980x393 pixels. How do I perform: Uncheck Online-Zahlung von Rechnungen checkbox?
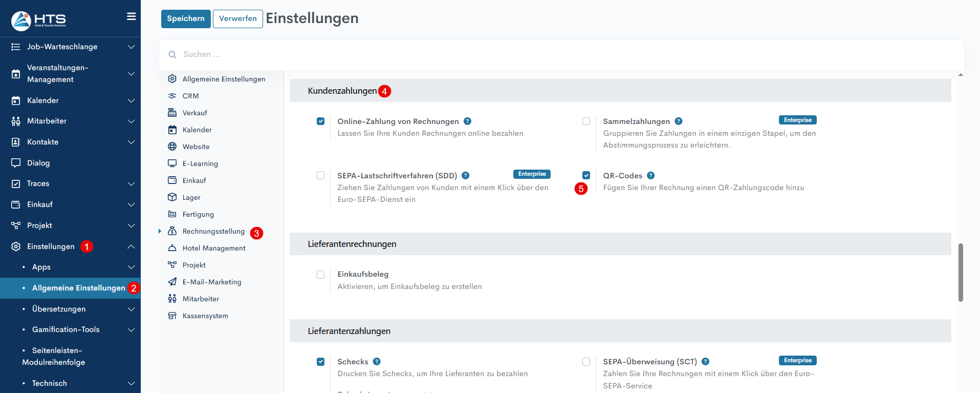click(320, 121)
